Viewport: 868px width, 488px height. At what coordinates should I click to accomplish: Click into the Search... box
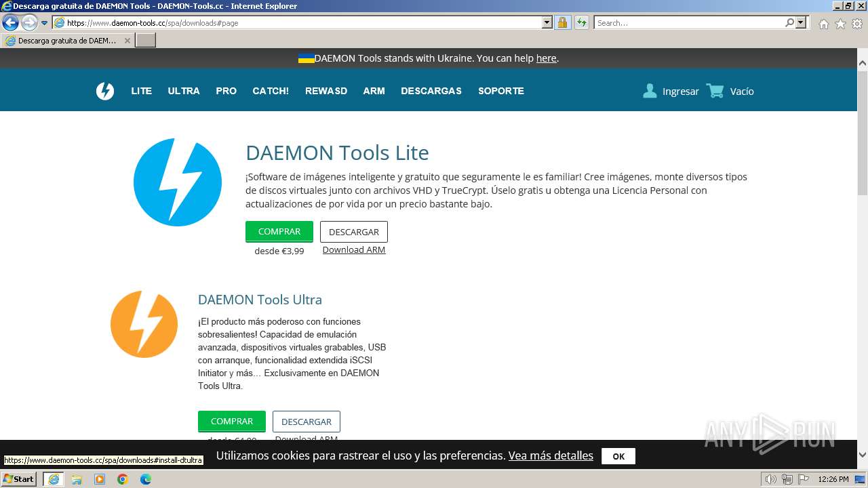[x=688, y=22]
